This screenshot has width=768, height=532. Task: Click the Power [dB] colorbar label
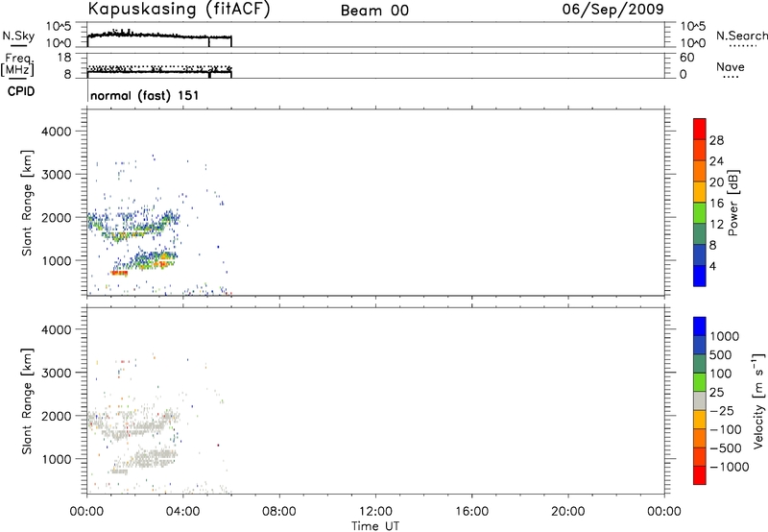(732, 203)
